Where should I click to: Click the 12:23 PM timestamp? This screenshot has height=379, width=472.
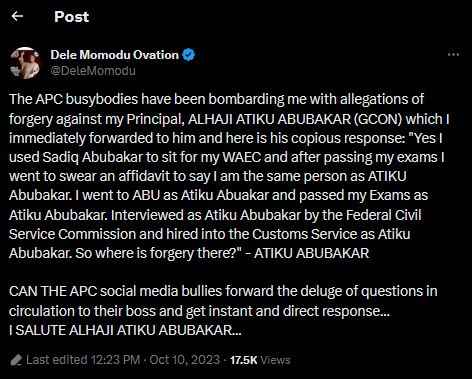click(x=115, y=360)
